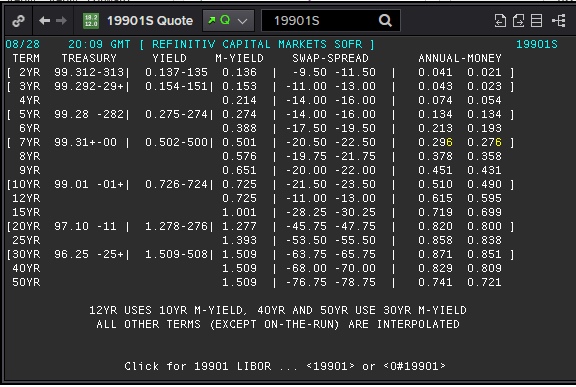Select the 4YR term row label
Screen dimensions: 576x387
30,100
